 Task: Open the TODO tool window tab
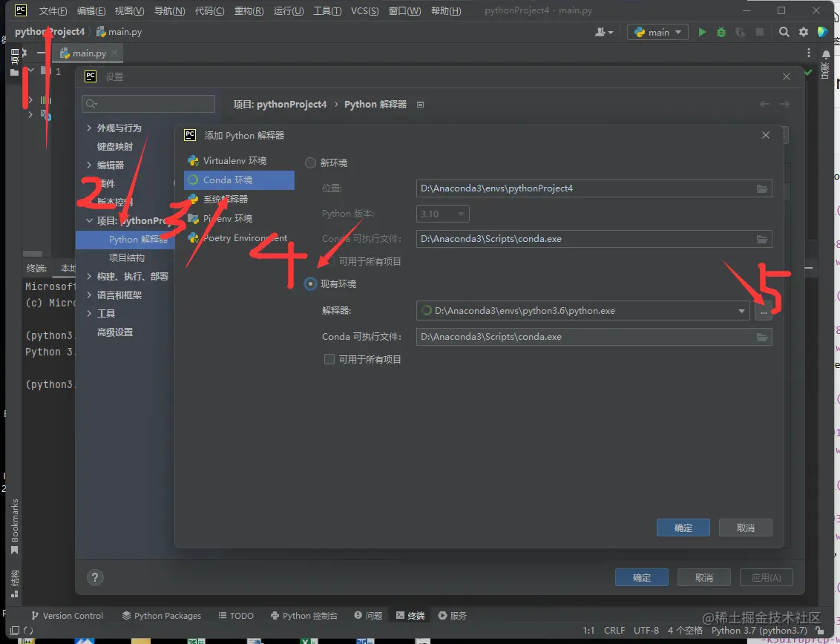click(236, 616)
